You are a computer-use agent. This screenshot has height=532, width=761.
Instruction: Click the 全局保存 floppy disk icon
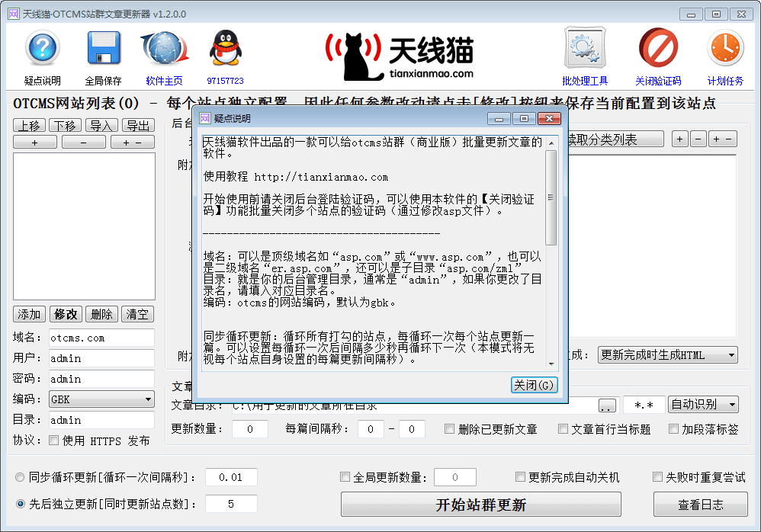coord(104,47)
